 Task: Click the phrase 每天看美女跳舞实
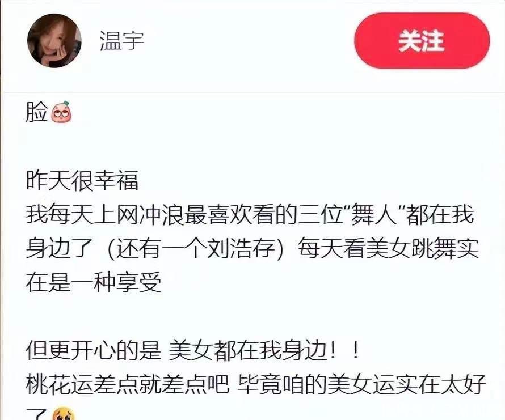(389, 248)
